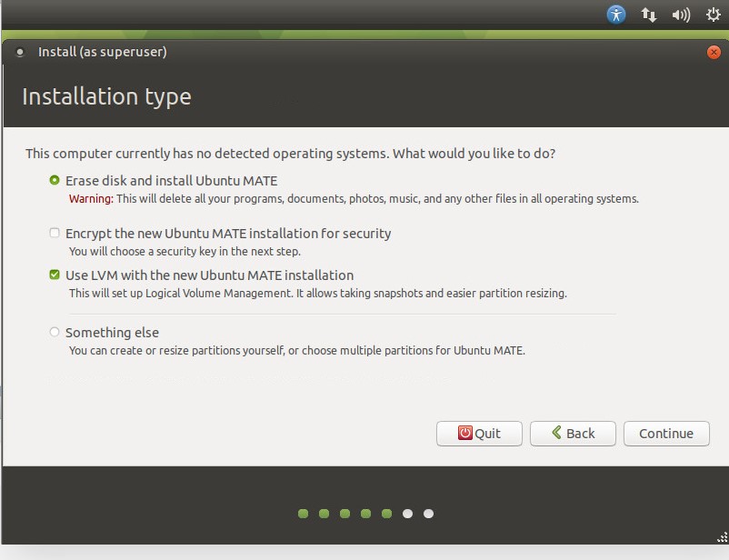Click the red power icon on Quit
The height and width of the screenshot is (560, 729).
pos(464,434)
